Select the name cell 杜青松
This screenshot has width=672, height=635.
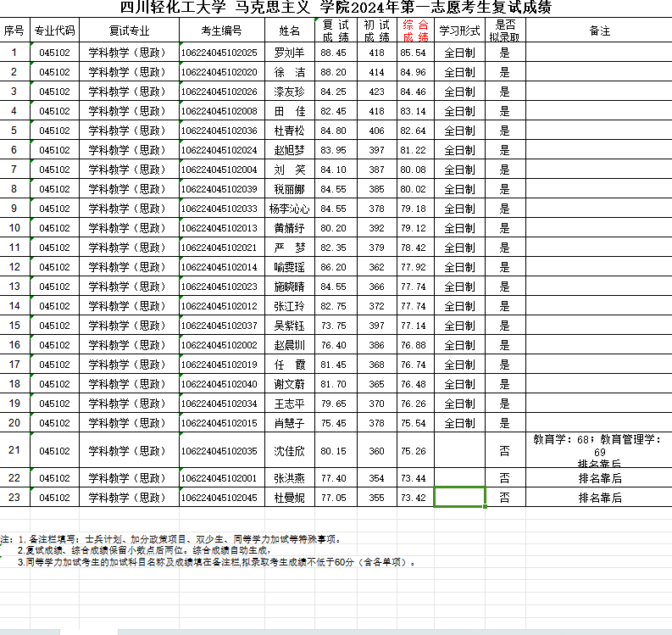pos(290,131)
